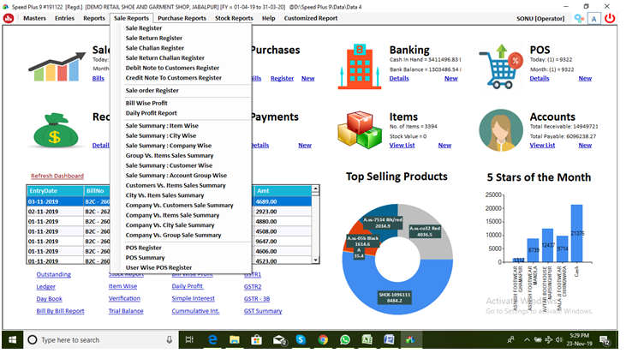Open the Mail app in taskbar
The height and width of the screenshot is (359, 644).
[x=279, y=339]
